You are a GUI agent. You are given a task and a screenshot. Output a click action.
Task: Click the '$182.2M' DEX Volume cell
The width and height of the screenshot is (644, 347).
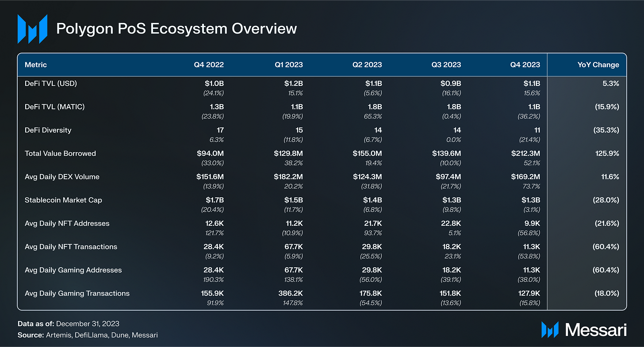click(x=288, y=177)
